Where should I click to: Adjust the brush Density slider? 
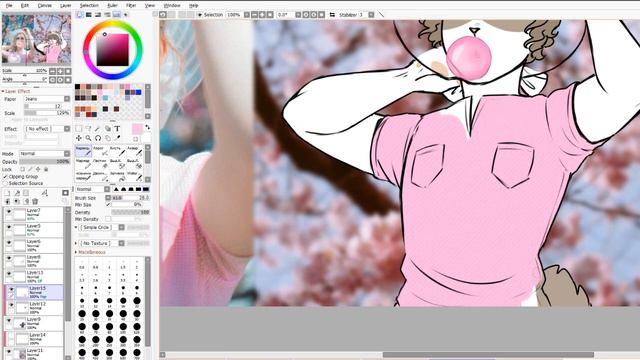tap(131, 212)
